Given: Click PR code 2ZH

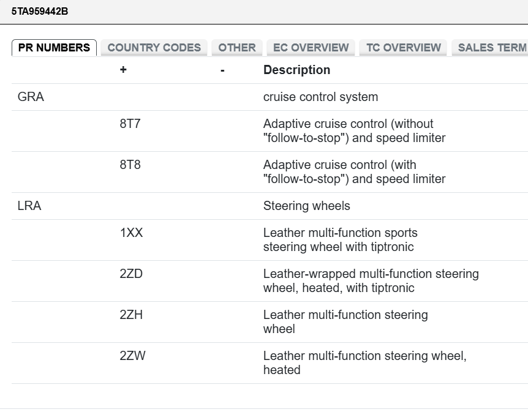Looking at the screenshot, I should click(131, 315).
